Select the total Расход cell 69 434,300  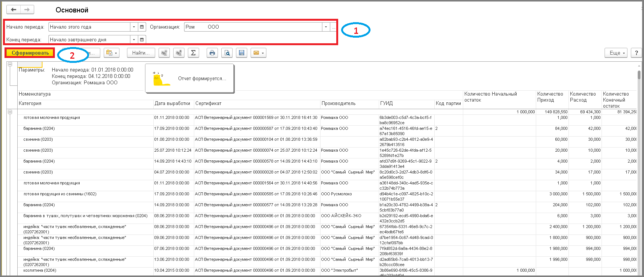[585, 112]
